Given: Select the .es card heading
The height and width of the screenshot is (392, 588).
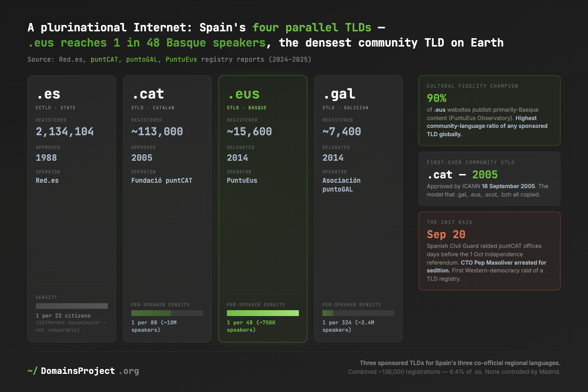Looking at the screenshot, I should [48, 94].
